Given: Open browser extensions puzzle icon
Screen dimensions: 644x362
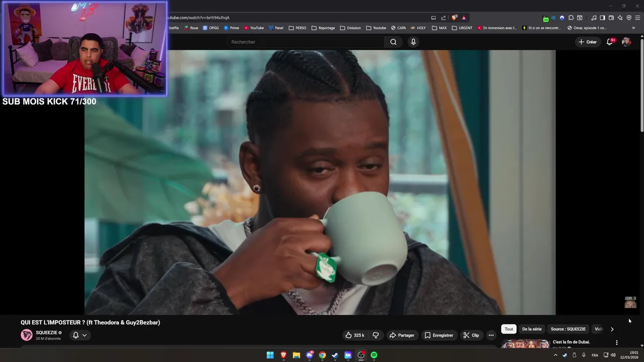Looking at the screenshot, I should point(571,18).
